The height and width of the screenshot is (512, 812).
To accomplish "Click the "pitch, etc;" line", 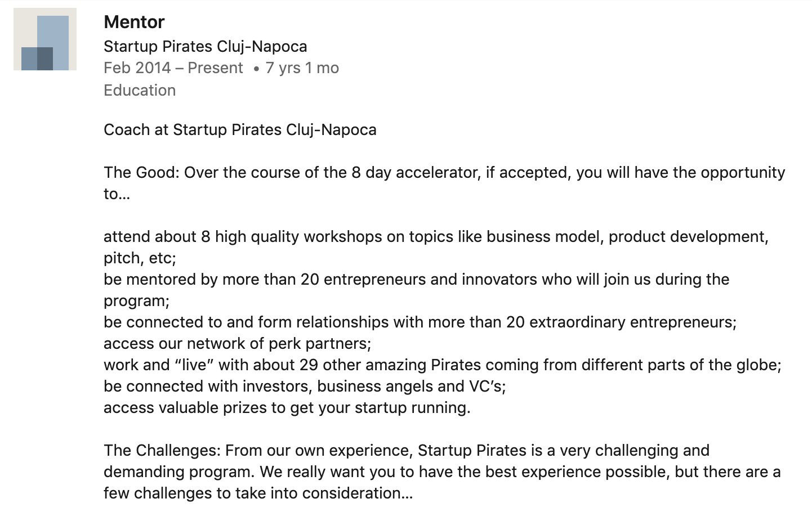I will tap(140, 258).
